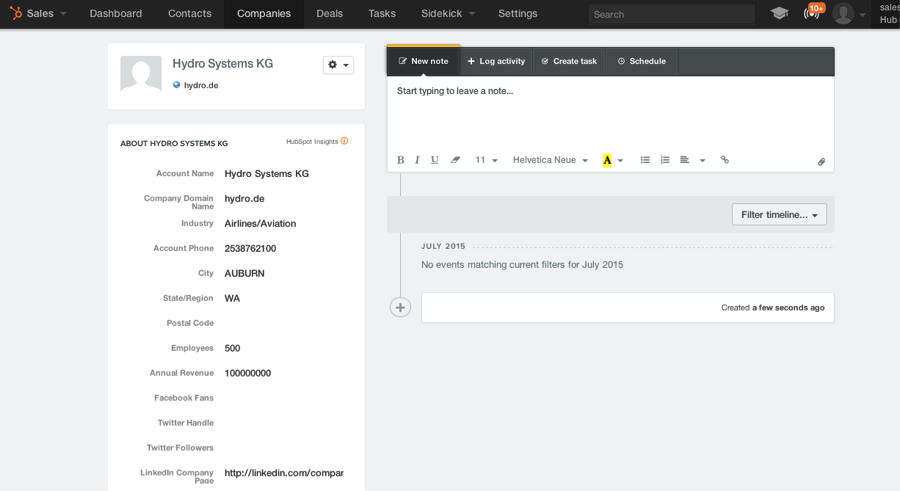Open the Contacts page

(189, 13)
